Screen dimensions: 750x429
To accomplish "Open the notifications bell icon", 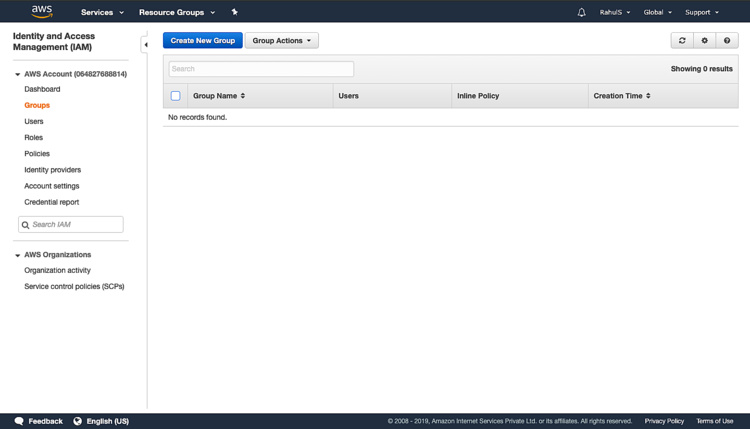I will 581,12.
